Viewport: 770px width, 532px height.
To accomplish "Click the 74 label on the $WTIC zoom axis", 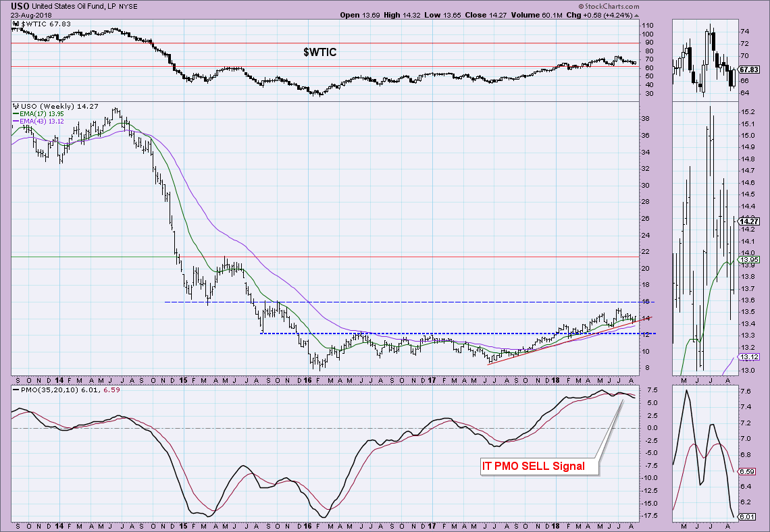I will pos(745,32).
